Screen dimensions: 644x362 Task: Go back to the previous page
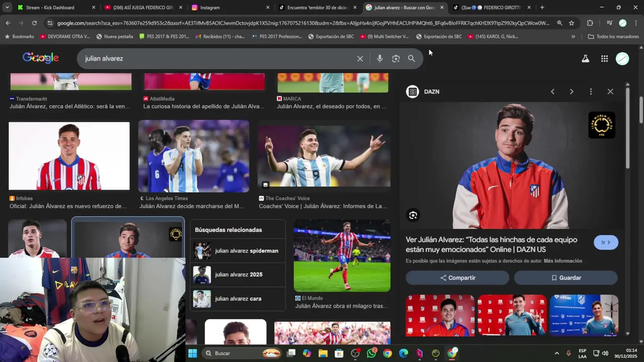[8, 23]
